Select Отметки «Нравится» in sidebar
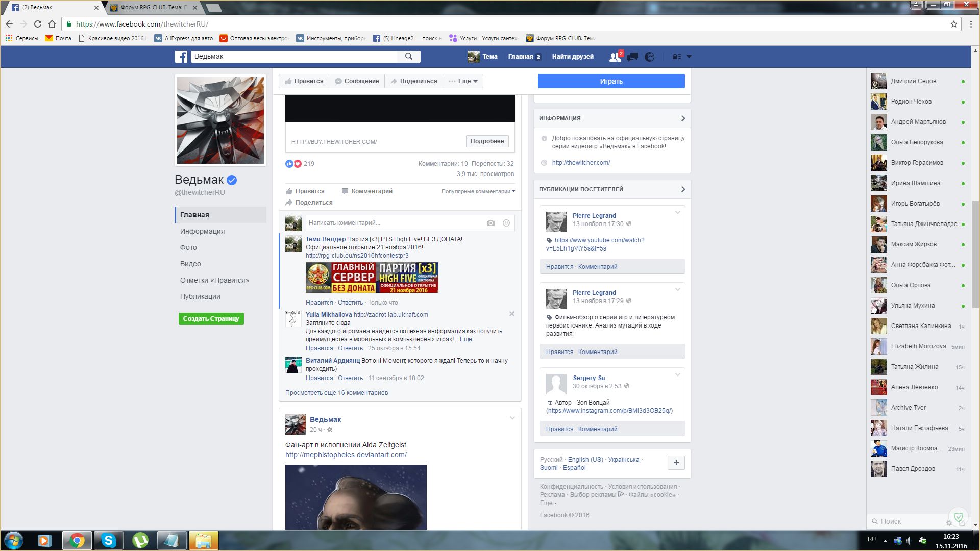 click(220, 280)
